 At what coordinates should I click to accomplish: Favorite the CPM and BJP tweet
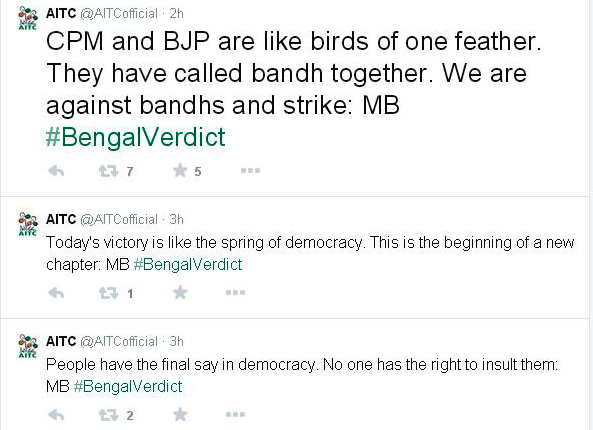[180, 171]
